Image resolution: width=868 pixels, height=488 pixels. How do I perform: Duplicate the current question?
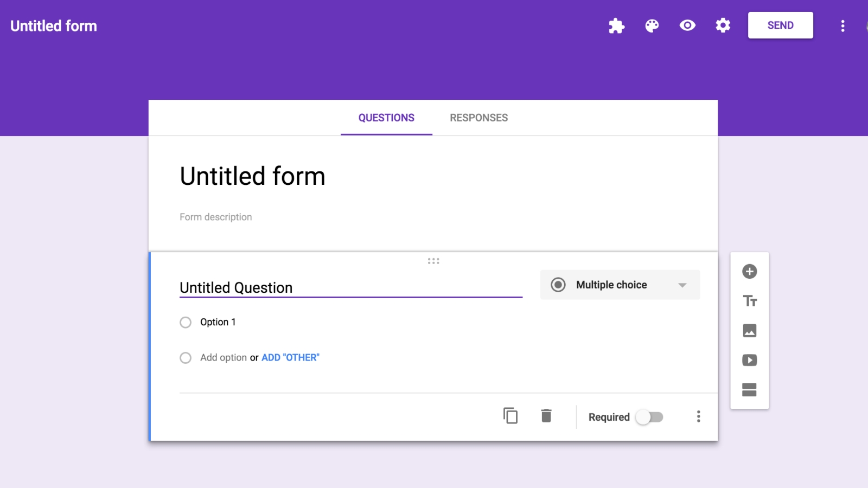tap(510, 416)
